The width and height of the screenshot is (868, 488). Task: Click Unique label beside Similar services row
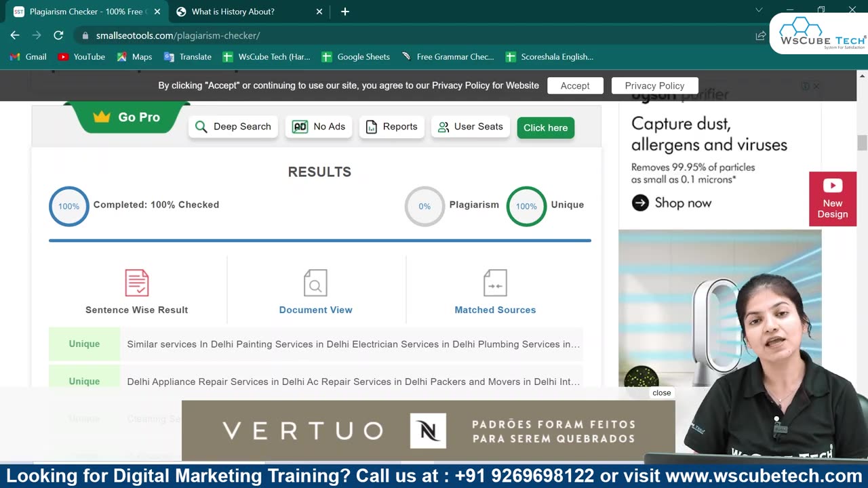84,344
